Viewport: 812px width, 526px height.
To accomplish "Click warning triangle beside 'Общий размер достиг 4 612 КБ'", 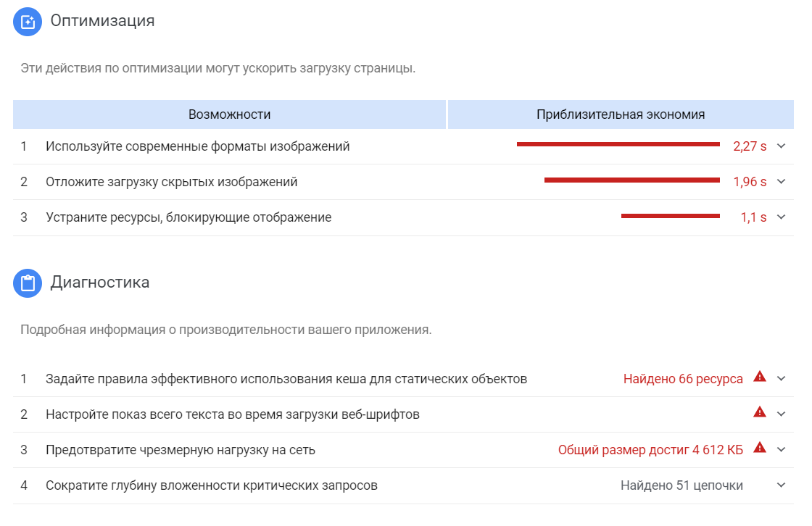I will pyautogui.click(x=760, y=448).
